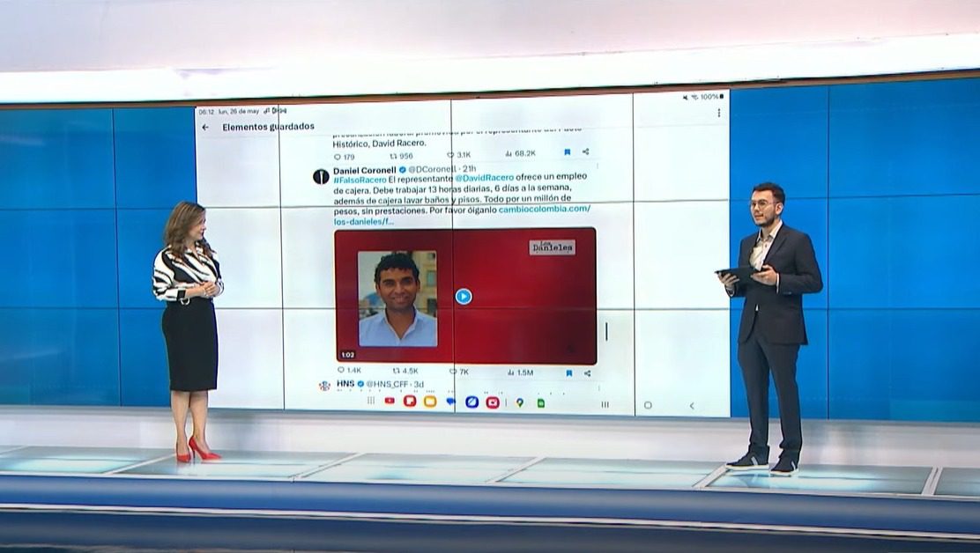Open the green Sheets app in the taskbar

point(541,404)
